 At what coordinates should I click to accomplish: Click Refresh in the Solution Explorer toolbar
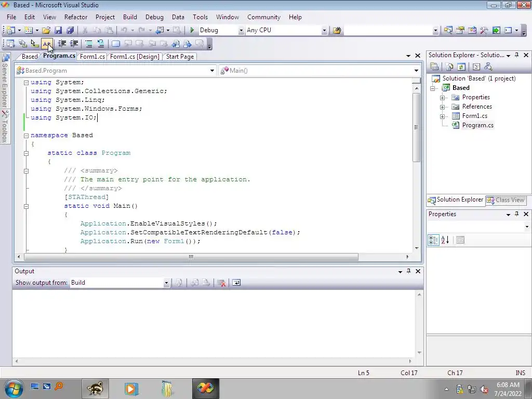[461, 67]
